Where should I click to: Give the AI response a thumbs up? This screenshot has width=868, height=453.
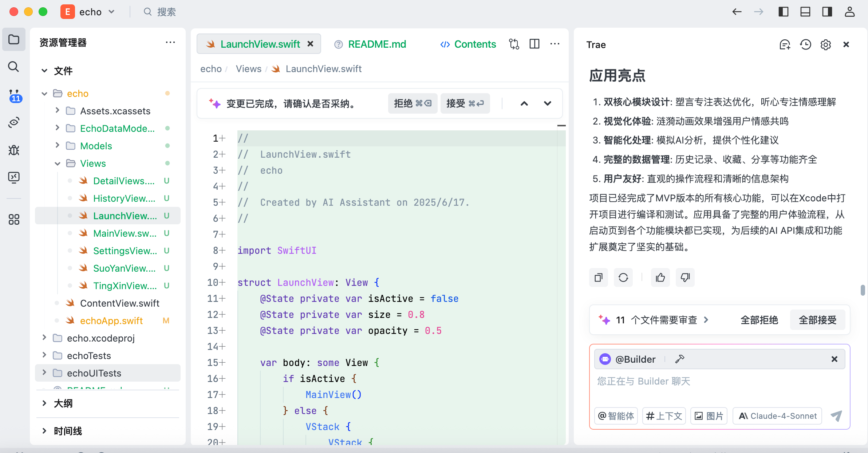click(x=660, y=277)
